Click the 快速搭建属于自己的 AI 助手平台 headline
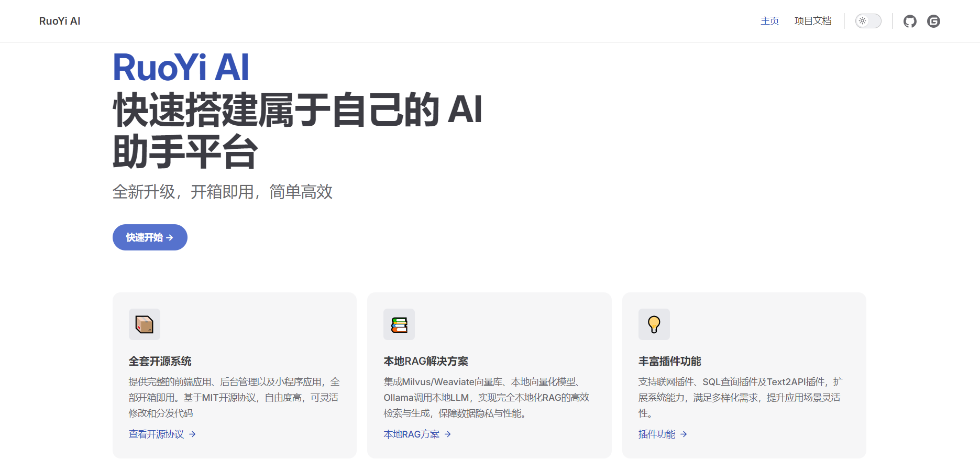The image size is (980, 459). point(298,130)
